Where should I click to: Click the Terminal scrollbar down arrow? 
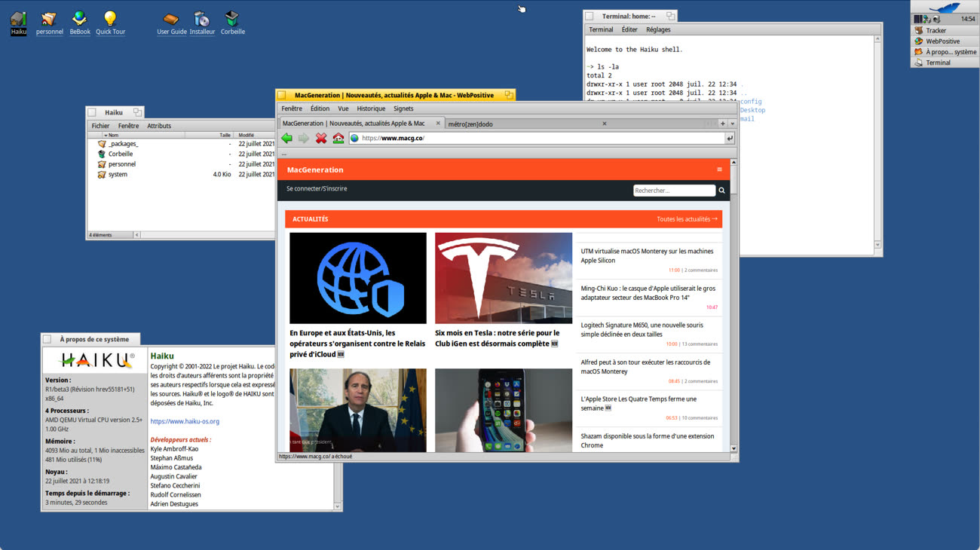pos(877,245)
